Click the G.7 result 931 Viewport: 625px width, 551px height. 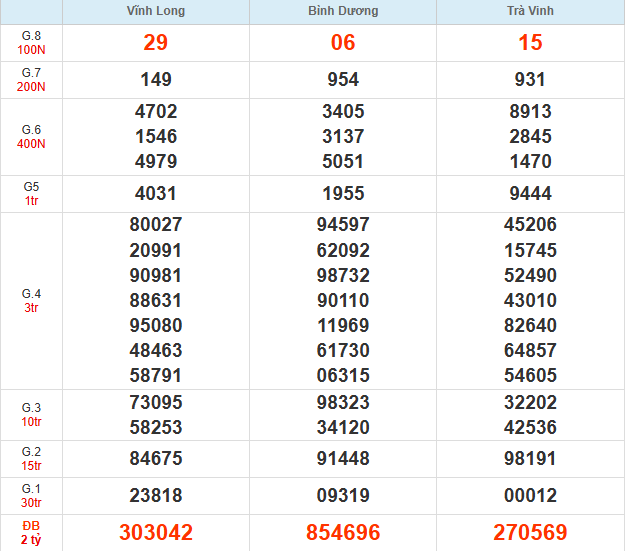[530, 79]
